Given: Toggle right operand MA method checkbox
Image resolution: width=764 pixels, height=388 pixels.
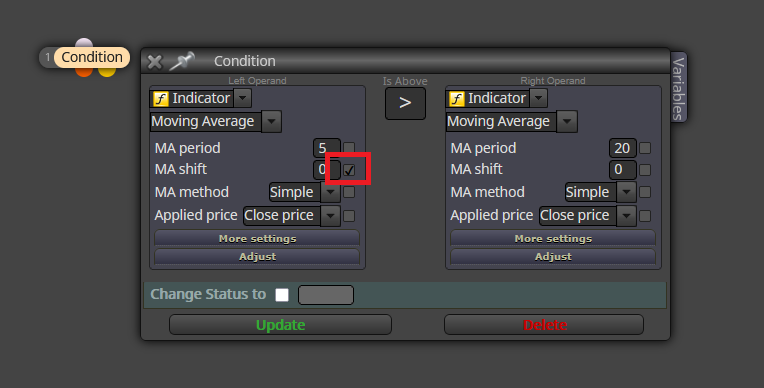Looking at the screenshot, I should tap(645, 192).
